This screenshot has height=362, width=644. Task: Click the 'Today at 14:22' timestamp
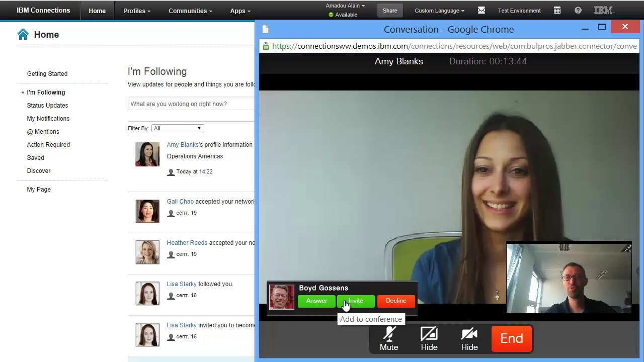pos(194,172)
